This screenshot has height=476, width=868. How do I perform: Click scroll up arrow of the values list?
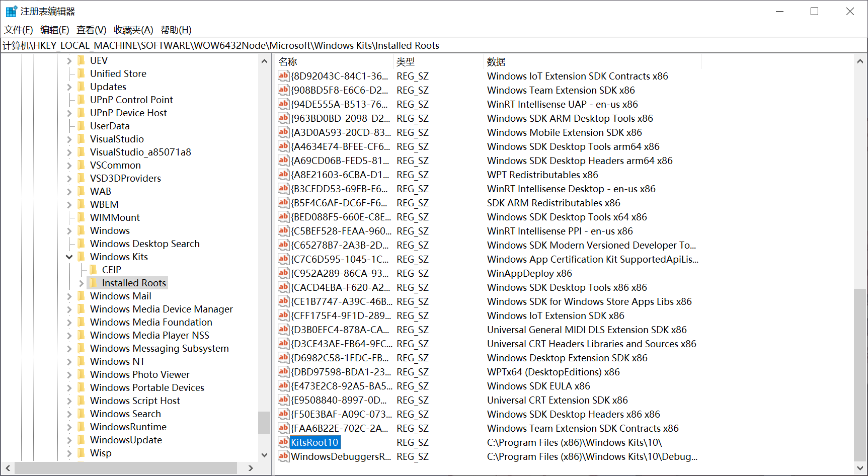860,61
